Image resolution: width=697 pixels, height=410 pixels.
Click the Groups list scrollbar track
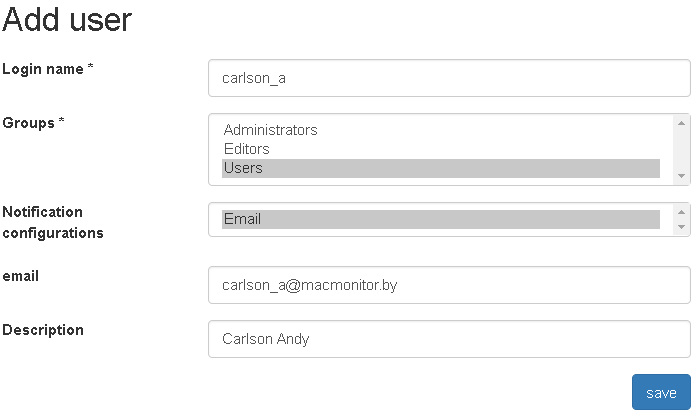tap(682, 148)
